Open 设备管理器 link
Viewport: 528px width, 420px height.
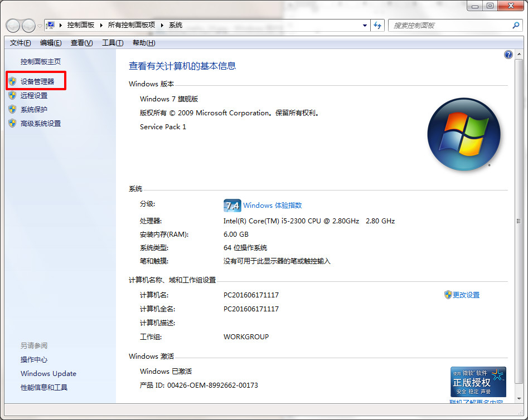(x=37, y=81)
